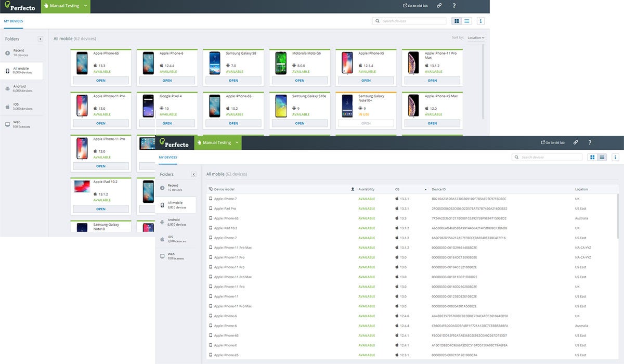Click the Device ID column header
Viewport: 624px width, 364px height.
tap(438, 189)
